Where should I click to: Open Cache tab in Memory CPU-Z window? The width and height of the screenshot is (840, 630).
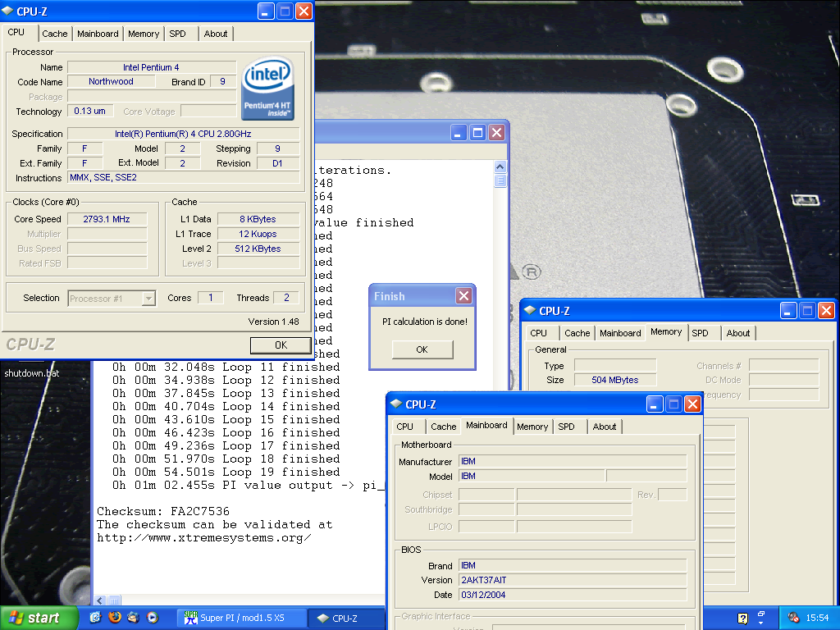(x=577, y=333)
